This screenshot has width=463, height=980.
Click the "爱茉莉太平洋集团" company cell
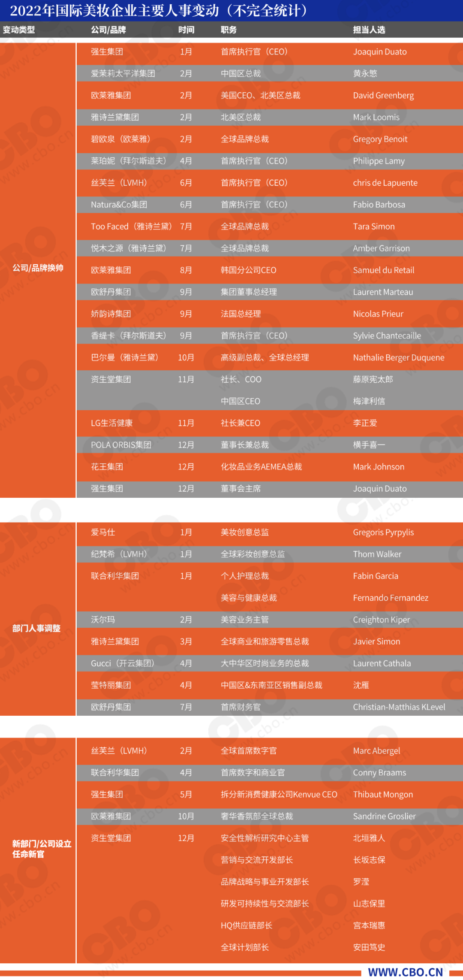[x=123, y=73]
